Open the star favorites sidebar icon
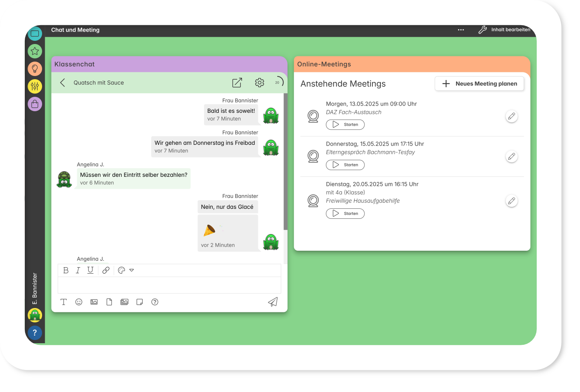The image size is (580, 392). pyautogui.click(x=35, y=51)
